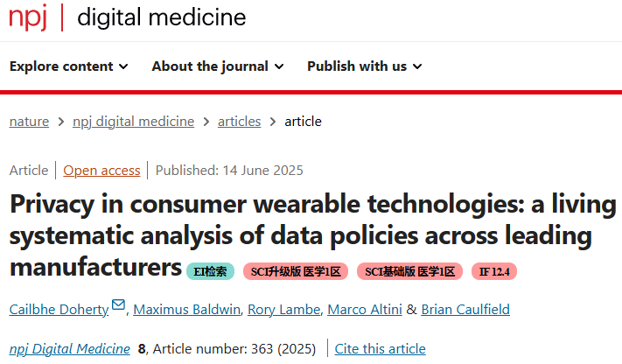Open the npj digital medicine breadcrumb link

click(x=133, y=122)
